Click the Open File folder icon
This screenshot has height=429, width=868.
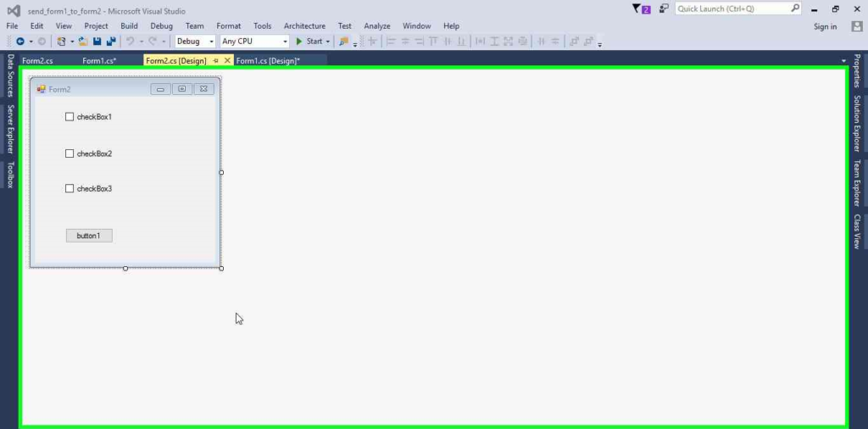point(83,41)
